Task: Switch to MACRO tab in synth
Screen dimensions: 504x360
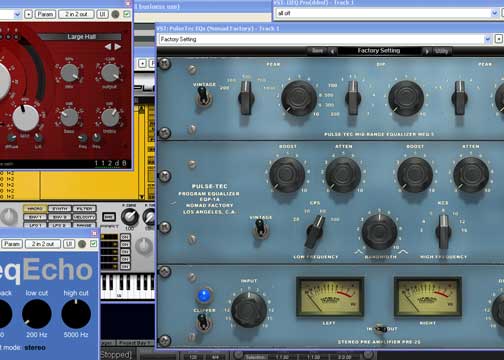Action: (35, 209)
